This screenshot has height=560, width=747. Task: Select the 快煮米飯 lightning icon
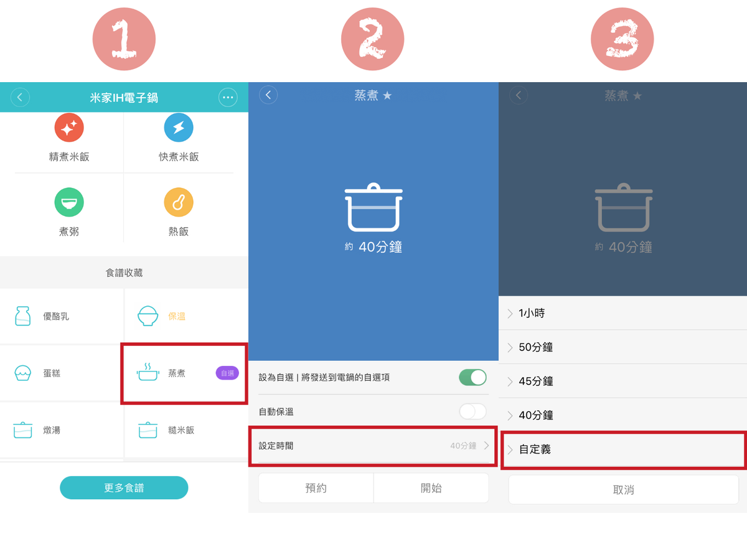coord(179,128)
